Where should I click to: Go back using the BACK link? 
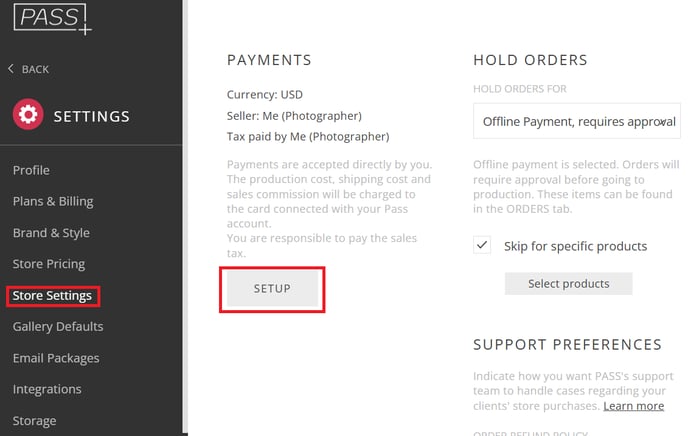click(35, 69)
